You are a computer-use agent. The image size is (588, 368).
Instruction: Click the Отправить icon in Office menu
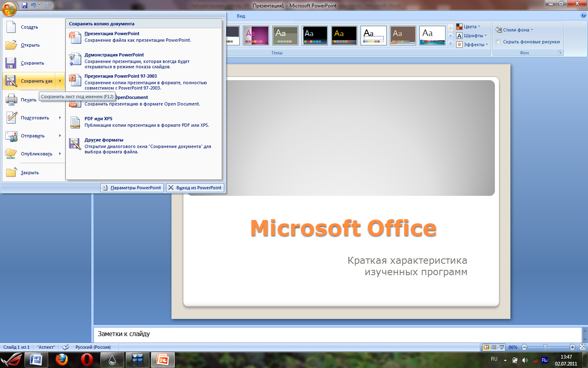[11, 136]
